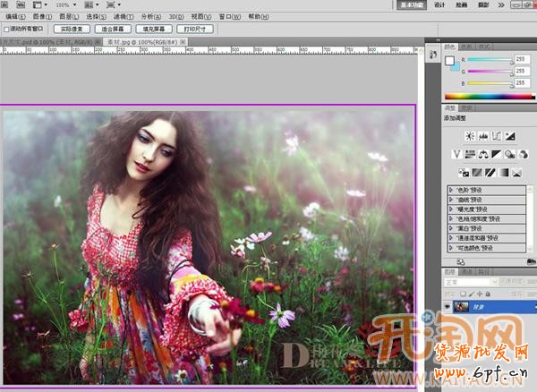Add a Color Balance adjustment
Viewport: 537px width, 392px height.
483,154
